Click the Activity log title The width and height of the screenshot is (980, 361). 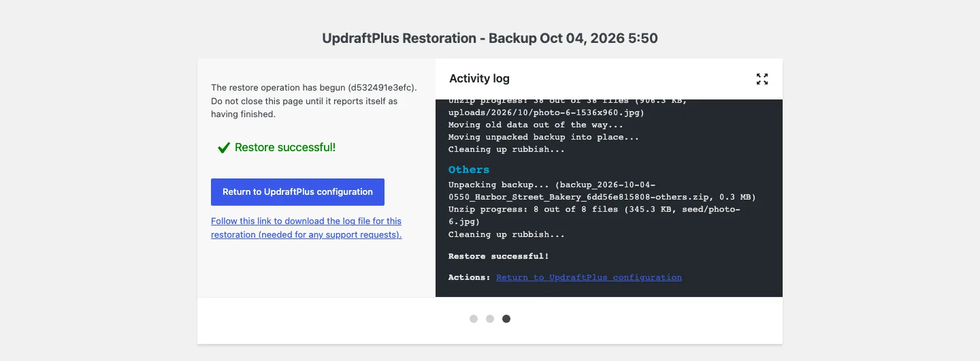[x=479, y=79]
